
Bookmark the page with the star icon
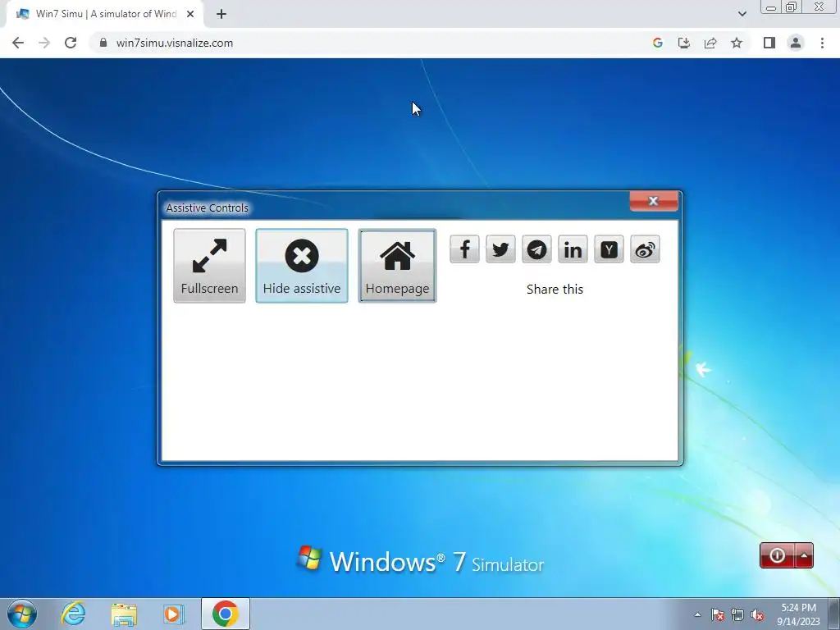pyautogui.click(x=737, y=43)
